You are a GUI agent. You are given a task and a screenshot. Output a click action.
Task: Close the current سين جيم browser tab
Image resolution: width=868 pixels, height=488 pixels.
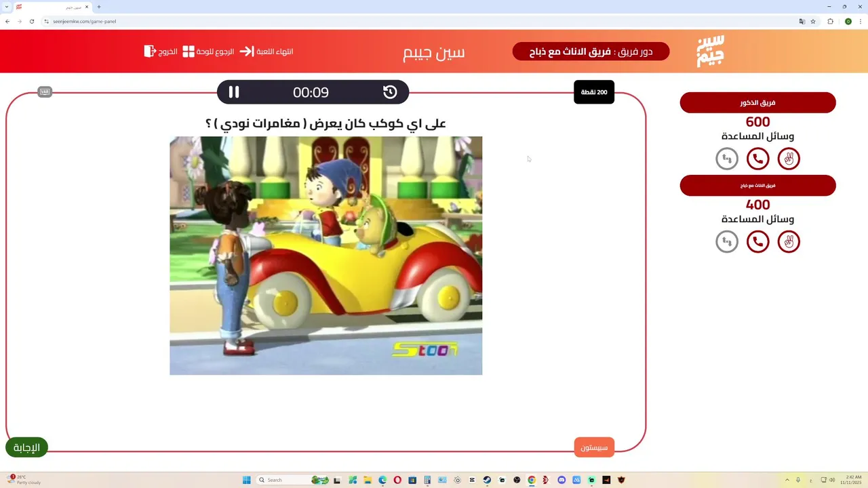tap(87, 7)
